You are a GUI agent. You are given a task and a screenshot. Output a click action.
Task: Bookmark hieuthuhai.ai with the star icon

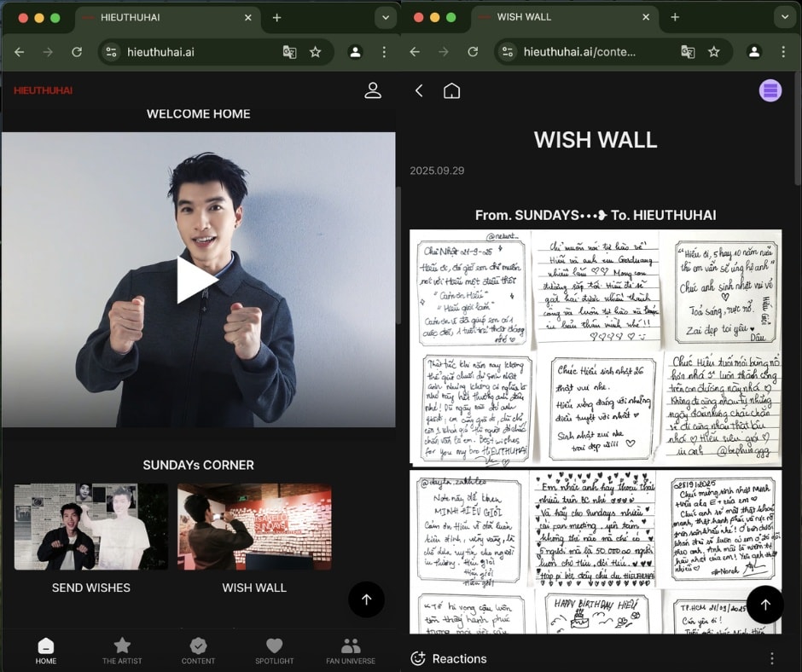pos(315,52)
